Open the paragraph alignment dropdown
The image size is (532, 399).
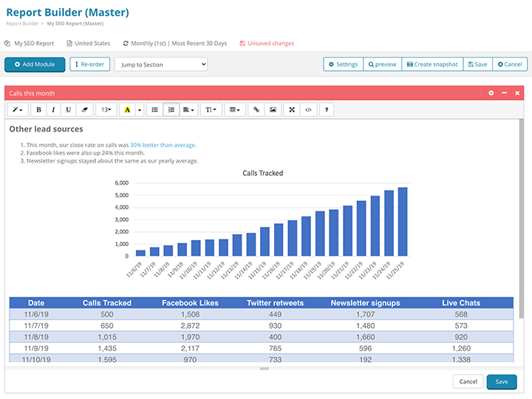pos(188,109)
